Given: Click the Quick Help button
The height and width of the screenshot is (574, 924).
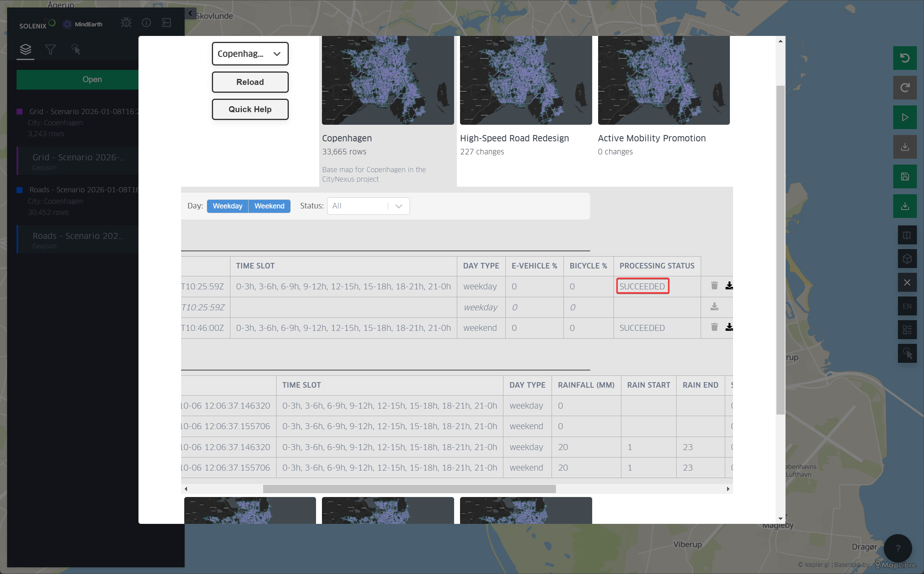Looking at the screenshot, I should point(250,109).
